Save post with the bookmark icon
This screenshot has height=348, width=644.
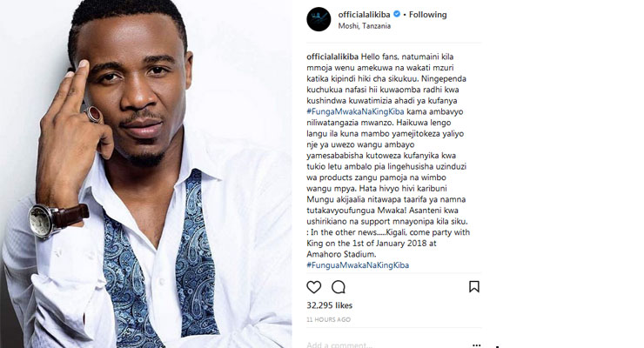pyautogui.click(x=474, y=286)
